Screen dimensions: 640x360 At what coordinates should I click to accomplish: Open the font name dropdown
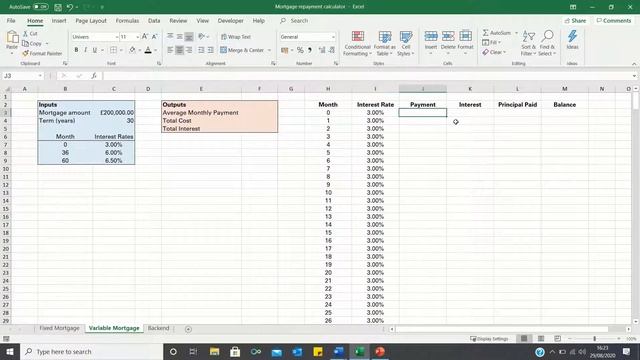117,37
